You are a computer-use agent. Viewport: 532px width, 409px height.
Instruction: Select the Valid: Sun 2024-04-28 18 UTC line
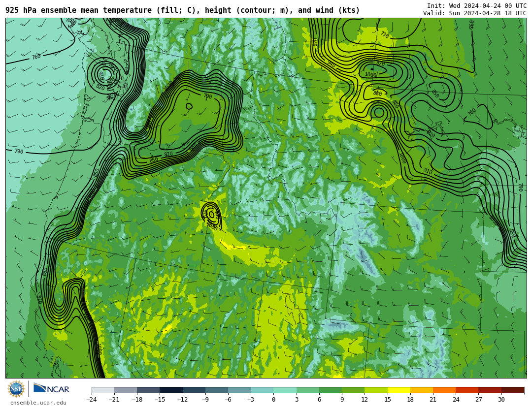pyautogui.click(x=475, y=13)
